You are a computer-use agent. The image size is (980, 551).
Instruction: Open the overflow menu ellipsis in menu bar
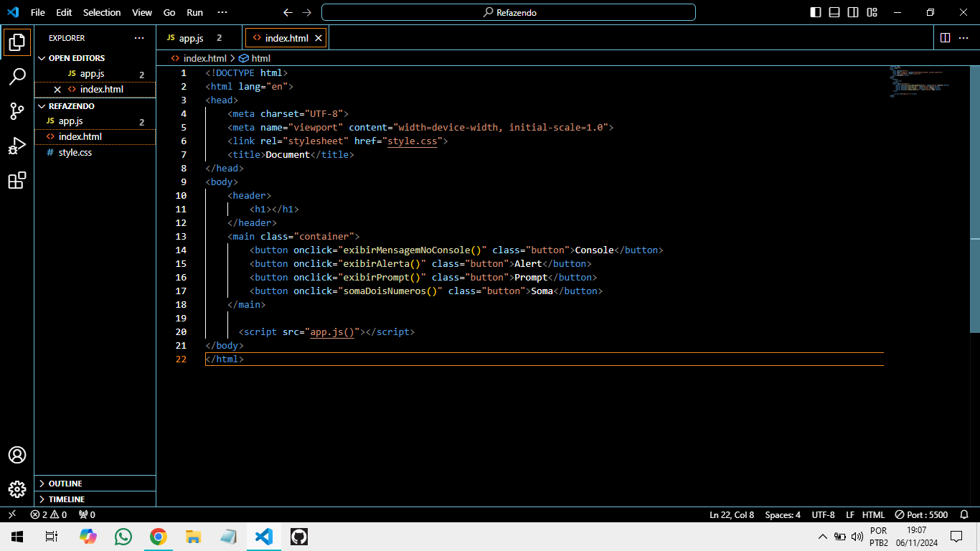(x=222, y=12)
